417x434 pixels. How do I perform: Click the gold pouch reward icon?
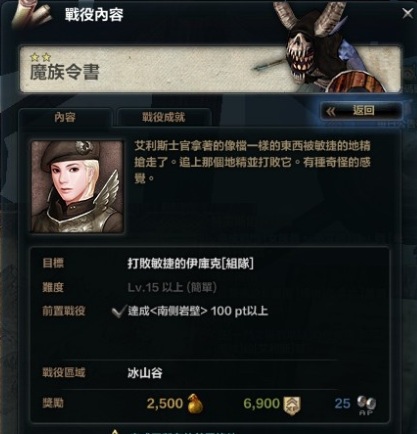(x=196, y=403)
